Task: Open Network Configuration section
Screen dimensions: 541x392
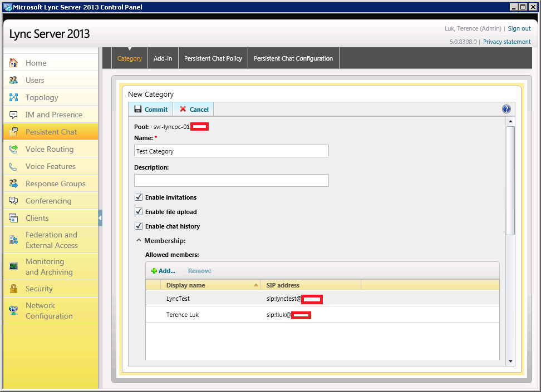Action: tap(51, 311)
